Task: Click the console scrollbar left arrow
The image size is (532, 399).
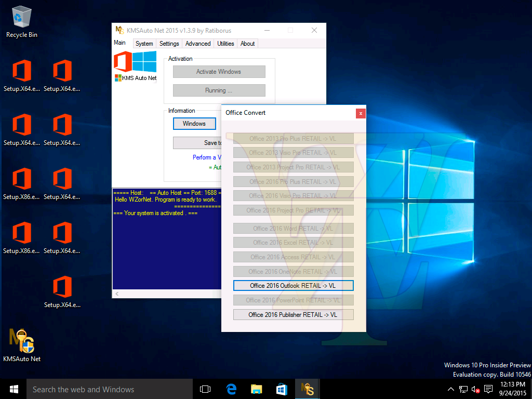Action: 117,294
